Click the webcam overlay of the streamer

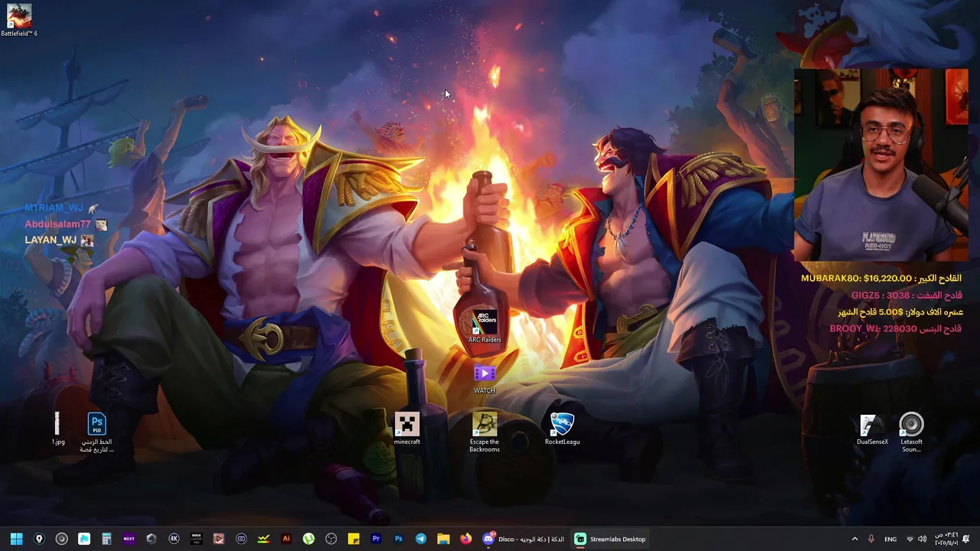(x=881, y=165)
